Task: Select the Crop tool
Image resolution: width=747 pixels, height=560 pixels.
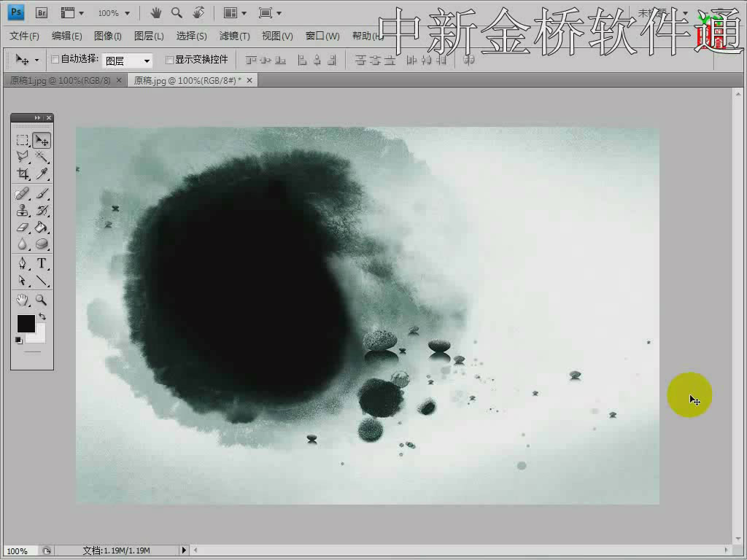Action: [23, 174]
